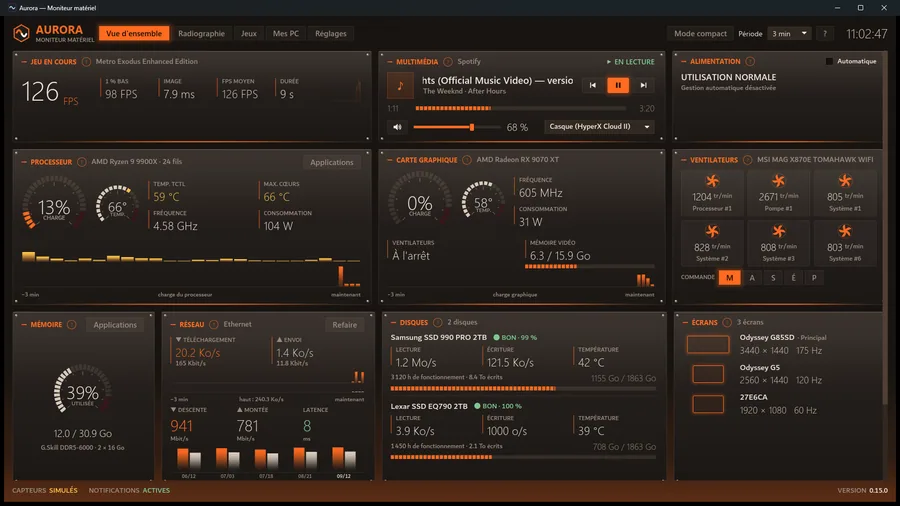This screenshot has height=506, width=900.
Task: Select fan command mode A
Action: [x=752, y=278]
